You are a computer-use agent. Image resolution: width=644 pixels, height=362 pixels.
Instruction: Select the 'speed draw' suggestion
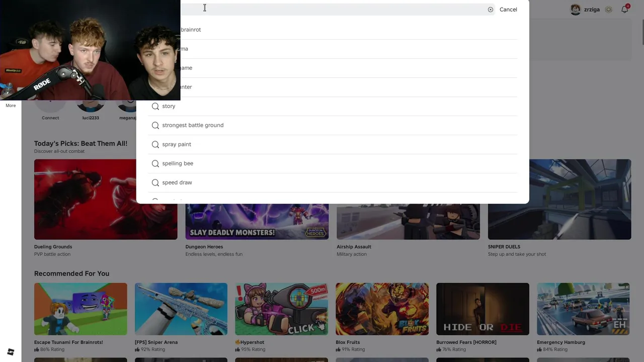333,183
